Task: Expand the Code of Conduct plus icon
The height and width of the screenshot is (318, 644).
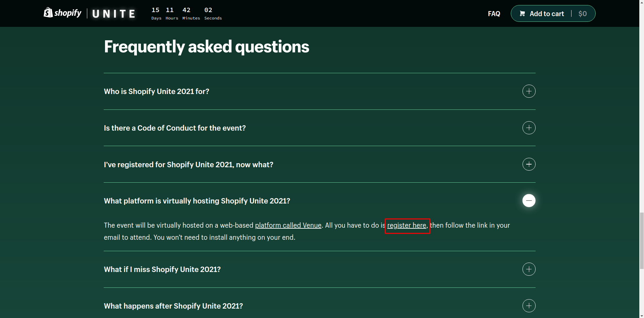Action: click(x=529, y=128)
